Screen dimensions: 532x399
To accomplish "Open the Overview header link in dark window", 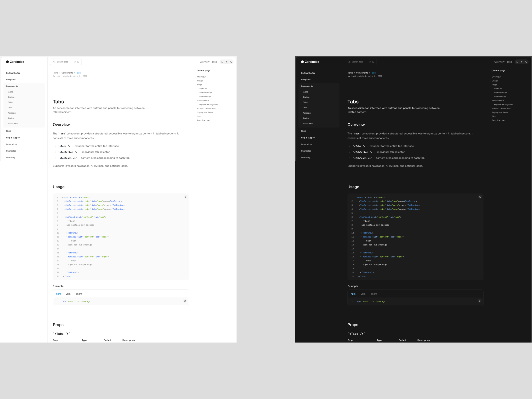I will coord(499,62).
